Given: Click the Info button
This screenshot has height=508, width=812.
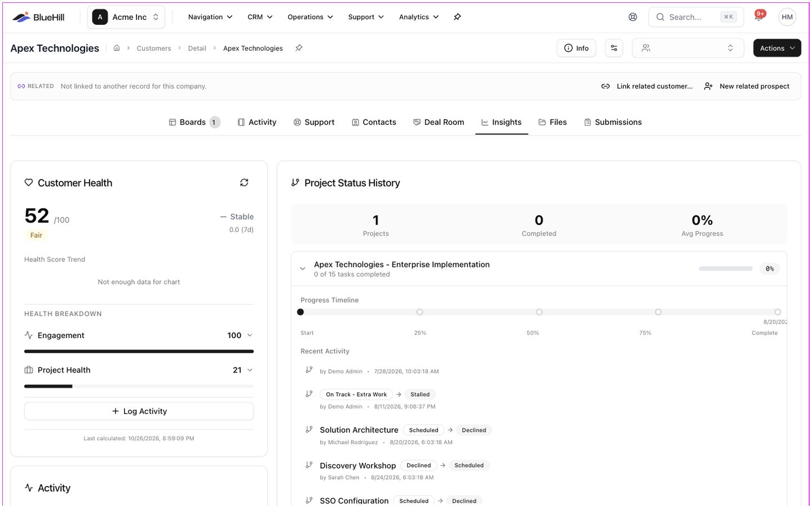Looking at the screenshot, I should pyautogui.click(x=576, y=48).
